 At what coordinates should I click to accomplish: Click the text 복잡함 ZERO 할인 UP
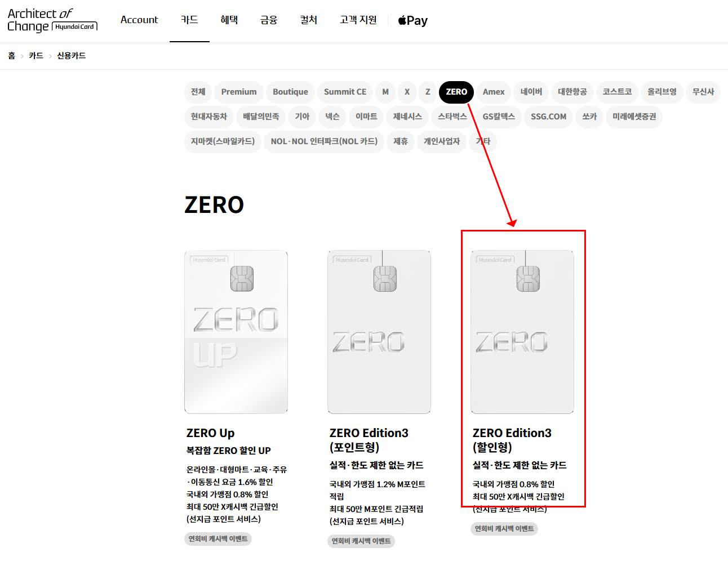pyautogui.click(x=229, y=451)
